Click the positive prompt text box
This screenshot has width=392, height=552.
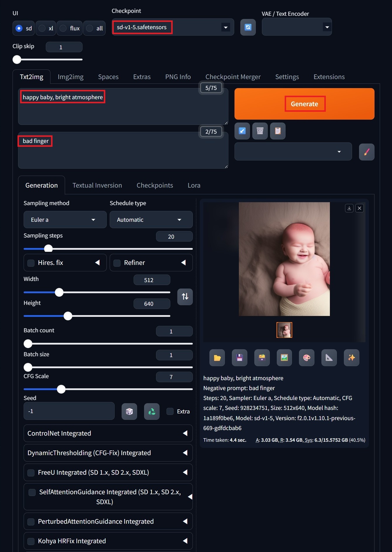pyautogui.click(x=123, y=107)
